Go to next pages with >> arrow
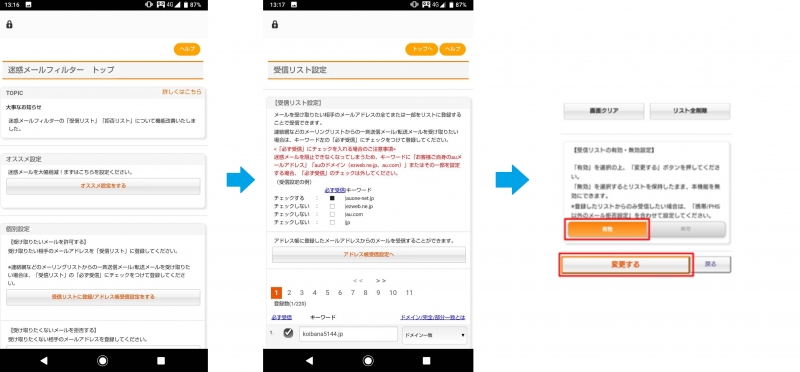This screenshot has height=372, width=800. (x=381, y=281)
